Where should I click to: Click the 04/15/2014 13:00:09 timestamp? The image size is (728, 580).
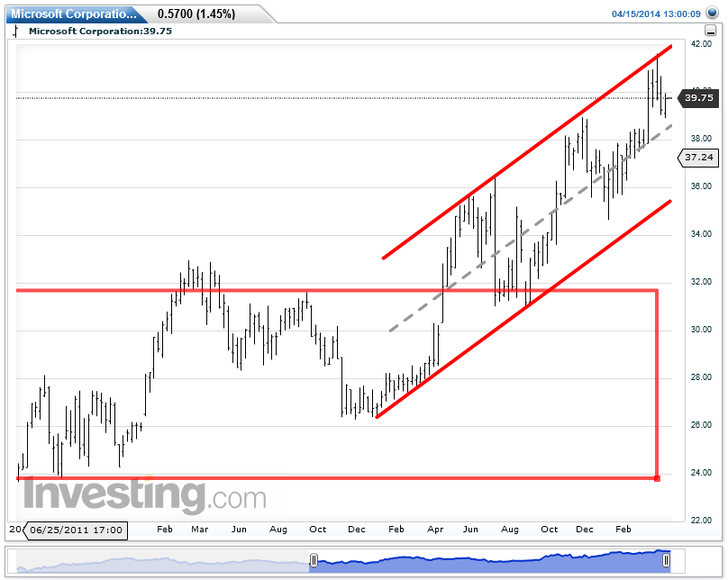(656, 14)
